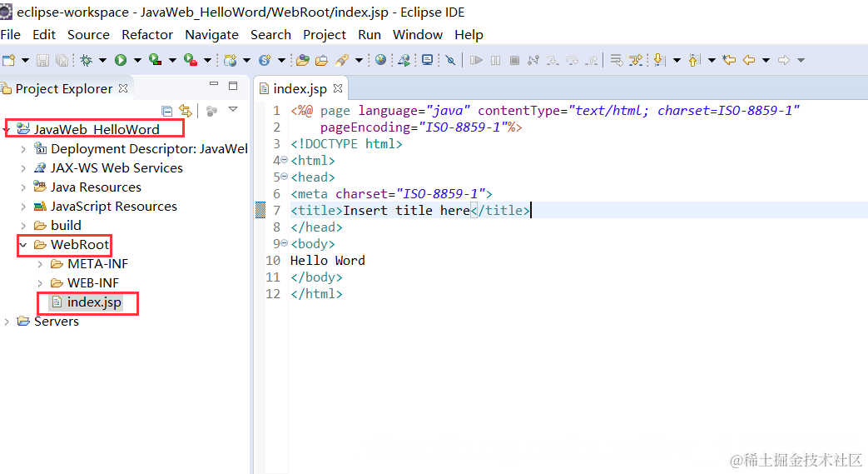Click the monitor console toolbar icon

(x=428, y=60)
